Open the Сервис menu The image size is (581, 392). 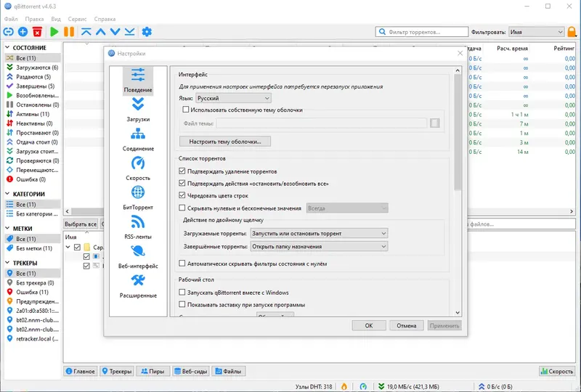[77, 19]
